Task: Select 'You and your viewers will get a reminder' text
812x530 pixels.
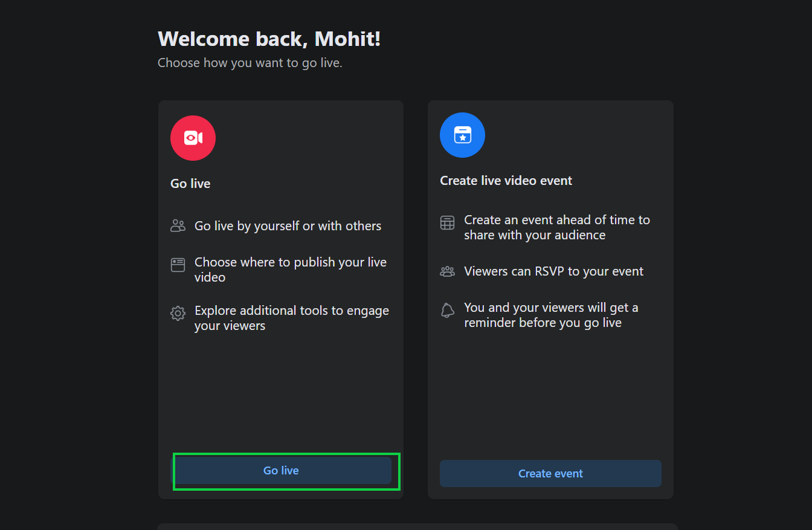Action: click(551, 315)
